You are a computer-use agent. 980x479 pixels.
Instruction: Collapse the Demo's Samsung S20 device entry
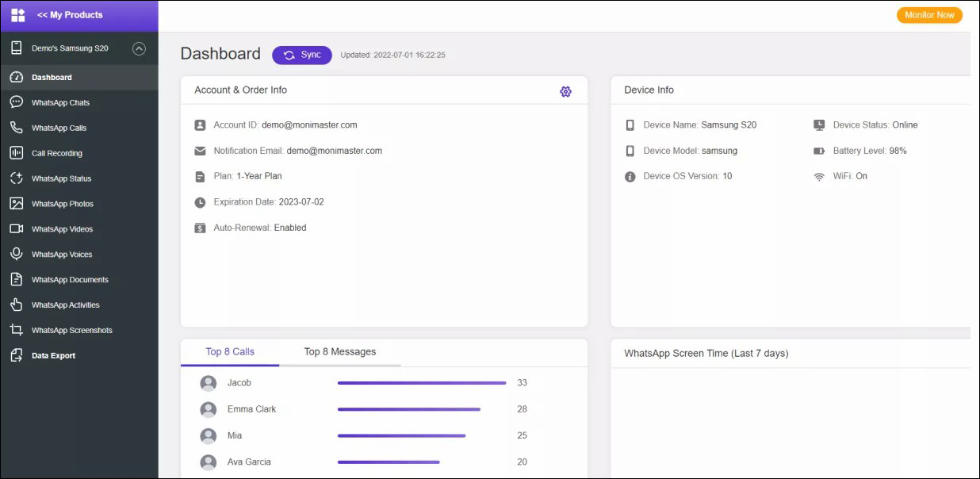(139, 48)
